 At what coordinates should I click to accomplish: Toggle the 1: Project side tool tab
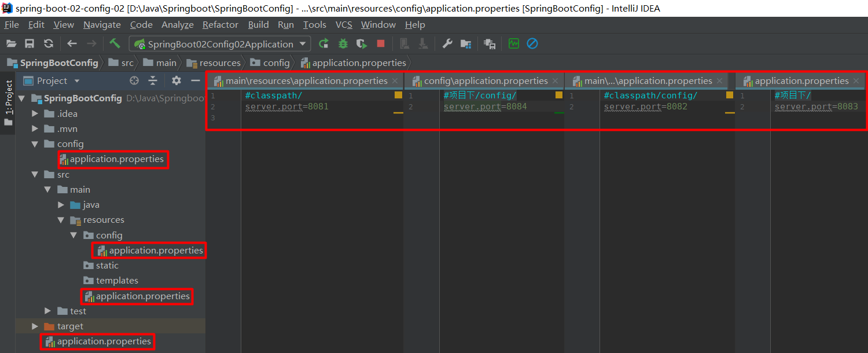[8, 103]
